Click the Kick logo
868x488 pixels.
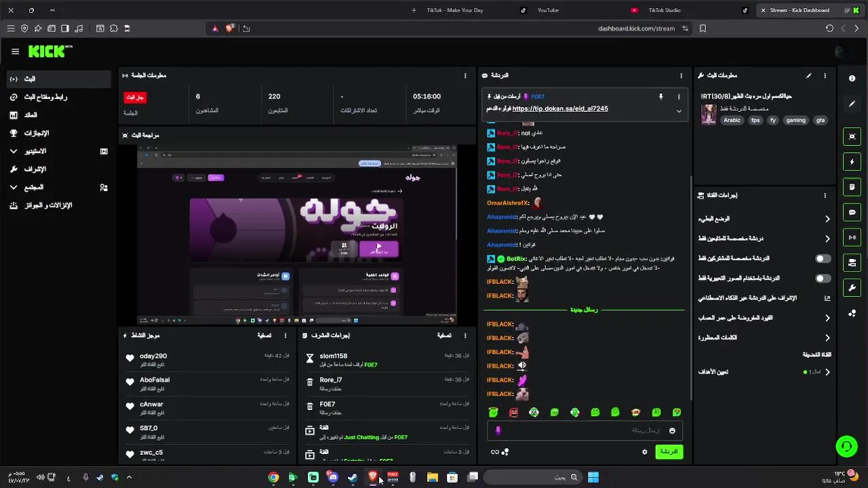pyautogui.click(x=50, y=51)
